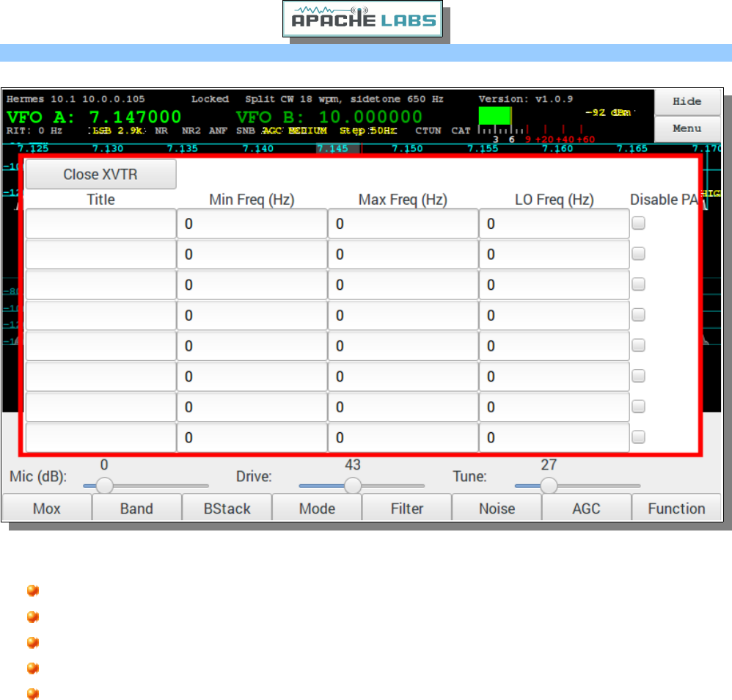The height and width of the screenshot is (700, 732).
Task: Open the AGC menu
Action: click(587, 508)
